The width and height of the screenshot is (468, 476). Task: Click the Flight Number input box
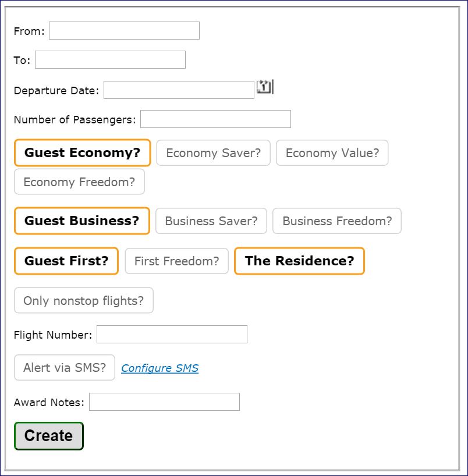[x=172, y=335]
